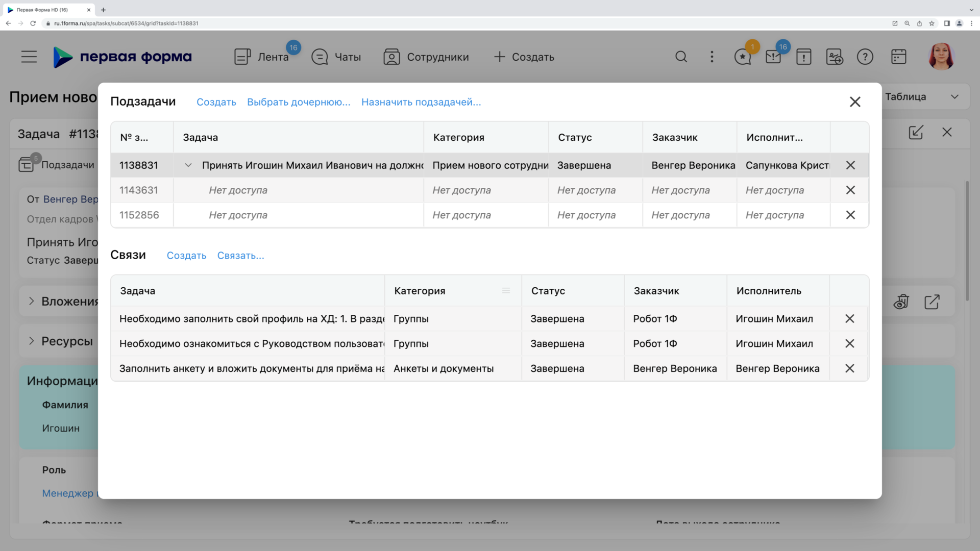Open notifications envelope with badge 16
980x551 pixels.
773,57
